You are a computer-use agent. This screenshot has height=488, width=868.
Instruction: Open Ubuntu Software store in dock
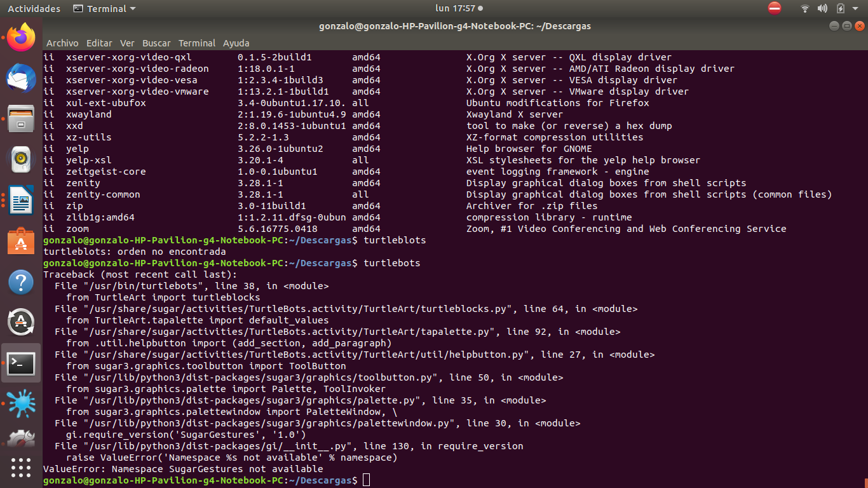point(21,241)
